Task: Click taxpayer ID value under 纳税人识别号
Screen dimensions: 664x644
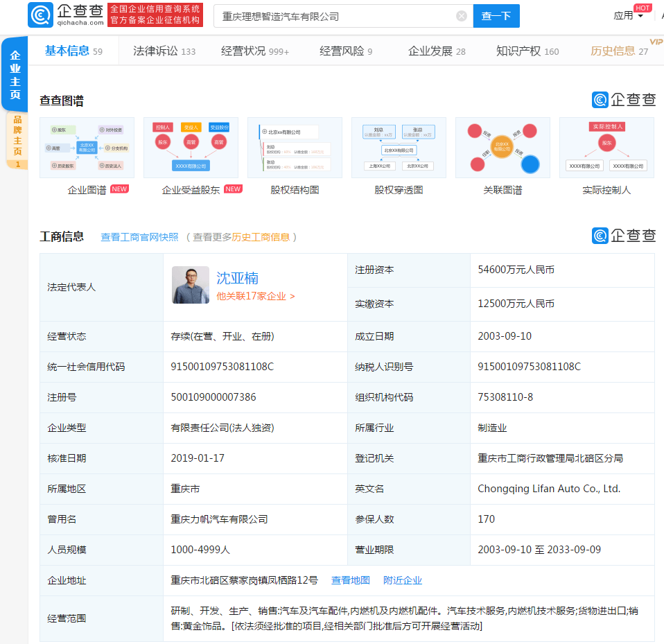Action: [529, 367]
